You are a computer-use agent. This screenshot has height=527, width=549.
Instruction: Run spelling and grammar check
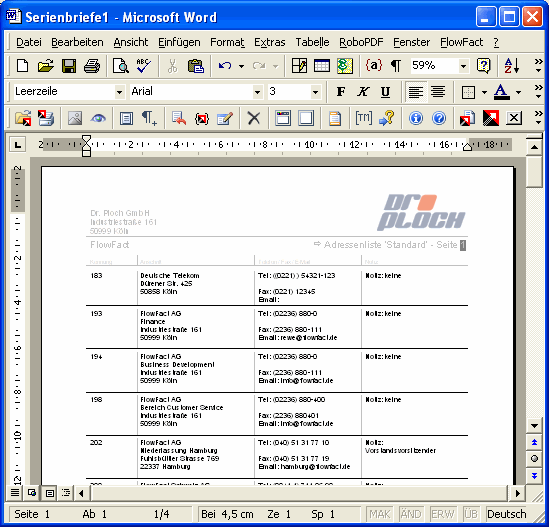click(x=143, y=65)
